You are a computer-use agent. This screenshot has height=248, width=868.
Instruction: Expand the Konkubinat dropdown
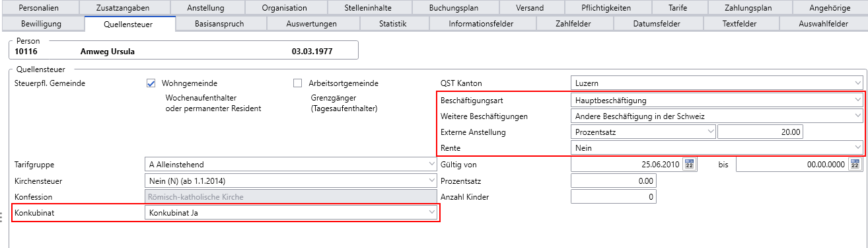click(291, 212)
